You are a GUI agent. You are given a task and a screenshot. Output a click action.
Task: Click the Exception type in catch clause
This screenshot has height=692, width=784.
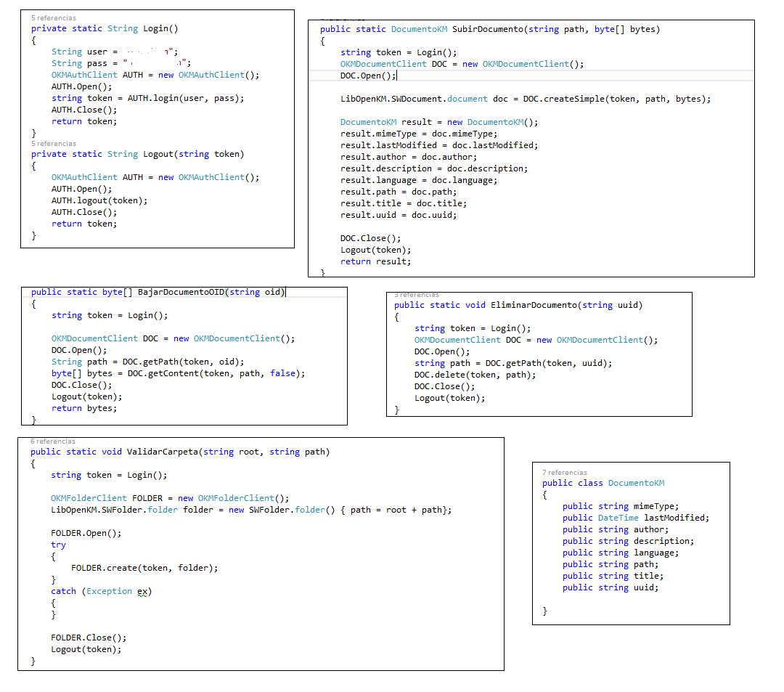(x=109, y=591)
